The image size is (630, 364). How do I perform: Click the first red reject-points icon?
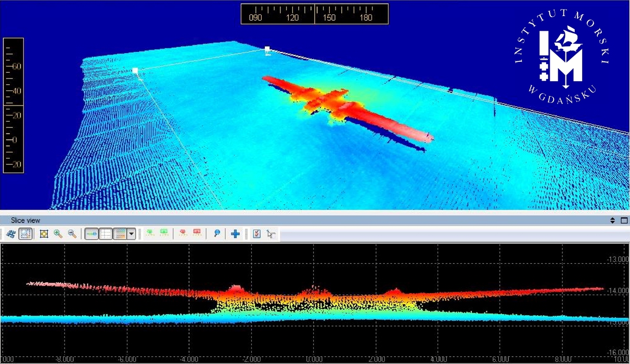[x=183, y=234]
